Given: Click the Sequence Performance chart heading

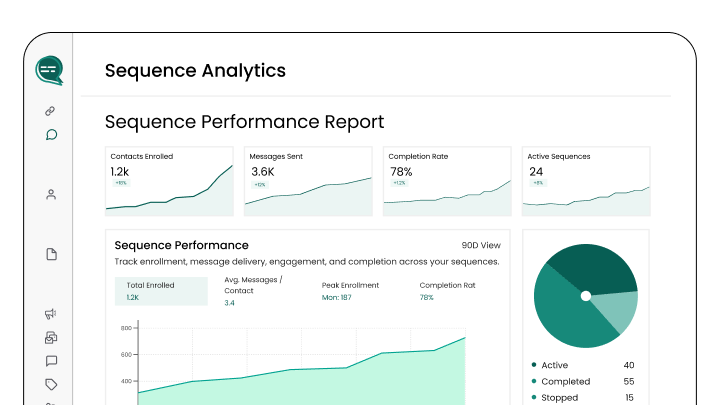Looking at the screenshot, I should [x=181, y=245].
